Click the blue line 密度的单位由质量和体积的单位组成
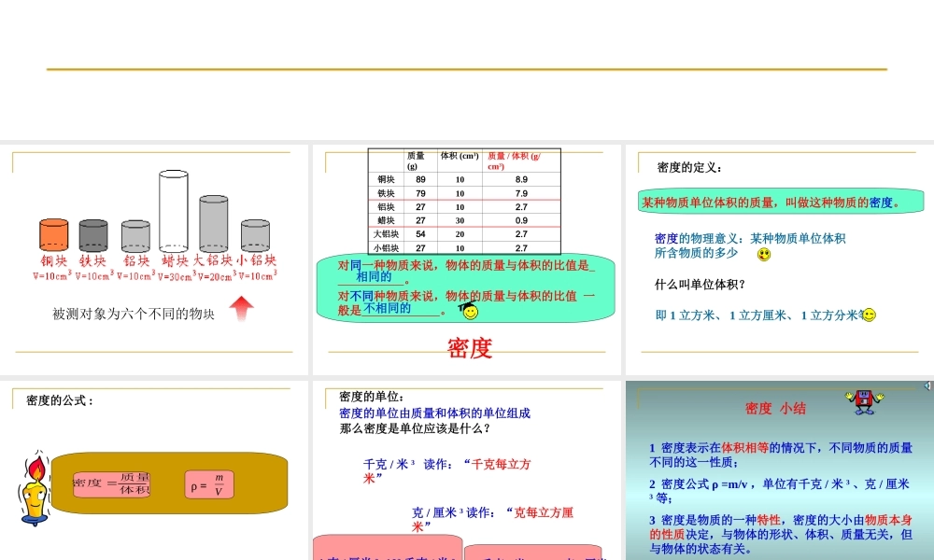Screen dimensions: 934x560 coord(435,413)
